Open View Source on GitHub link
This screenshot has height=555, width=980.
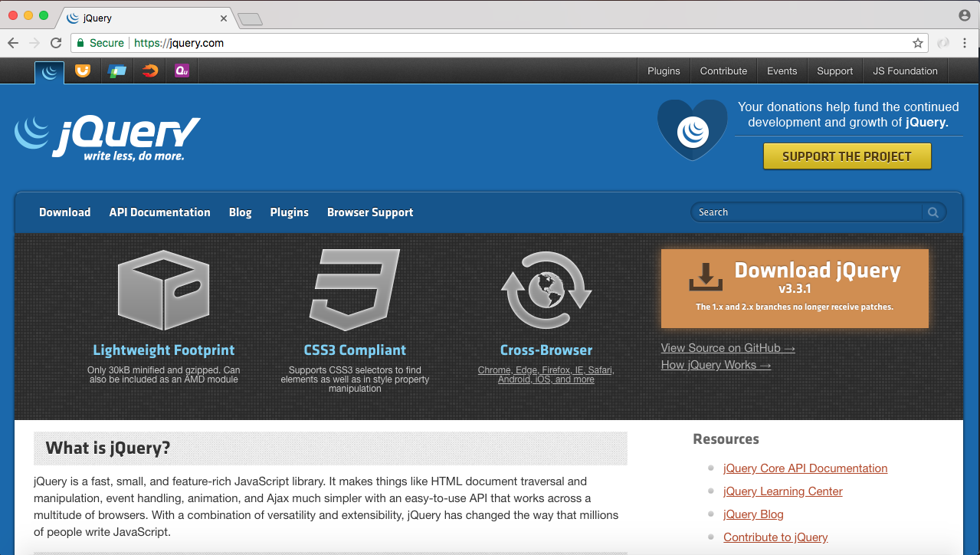click(728, 348)
